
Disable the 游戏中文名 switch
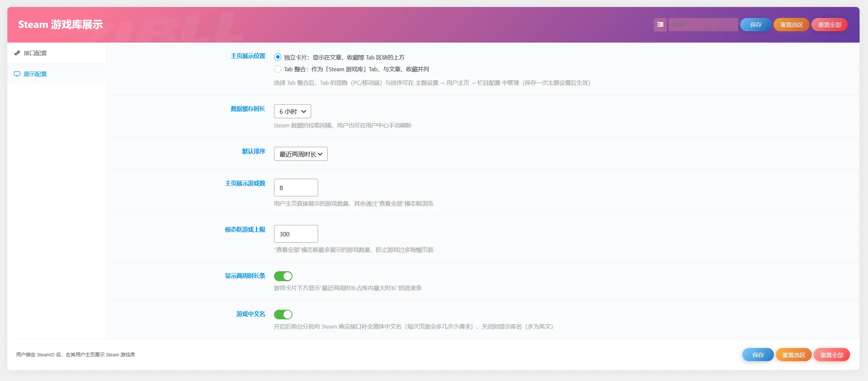(283, 315)
